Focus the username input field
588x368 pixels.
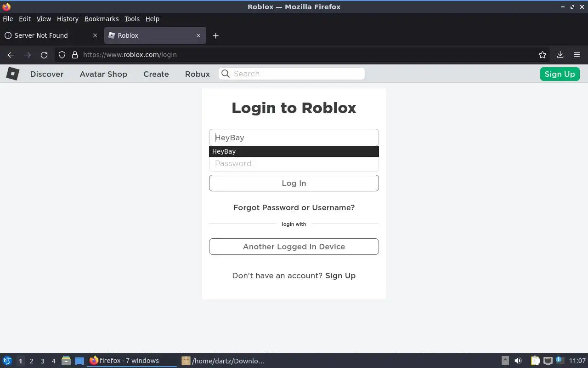click(x=294, y=138)
